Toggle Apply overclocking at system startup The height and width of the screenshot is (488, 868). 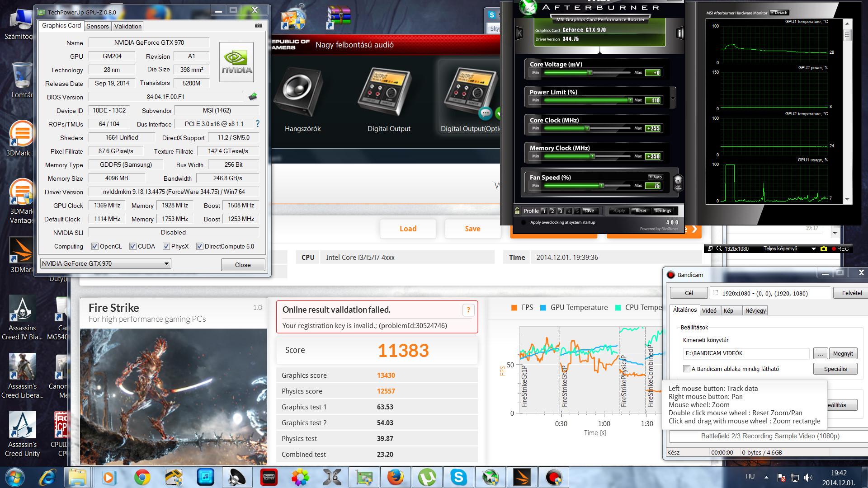pos(524,223)
